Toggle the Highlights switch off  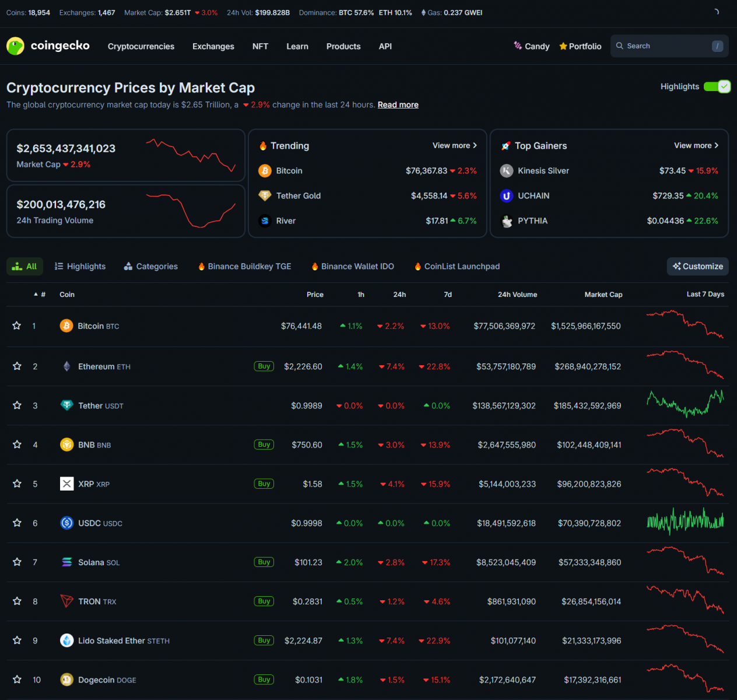click(x=717, y=86)
